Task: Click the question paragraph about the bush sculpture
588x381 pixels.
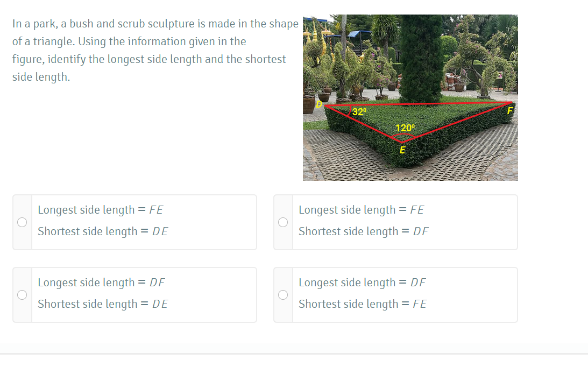Action: (x=155, y=50)
